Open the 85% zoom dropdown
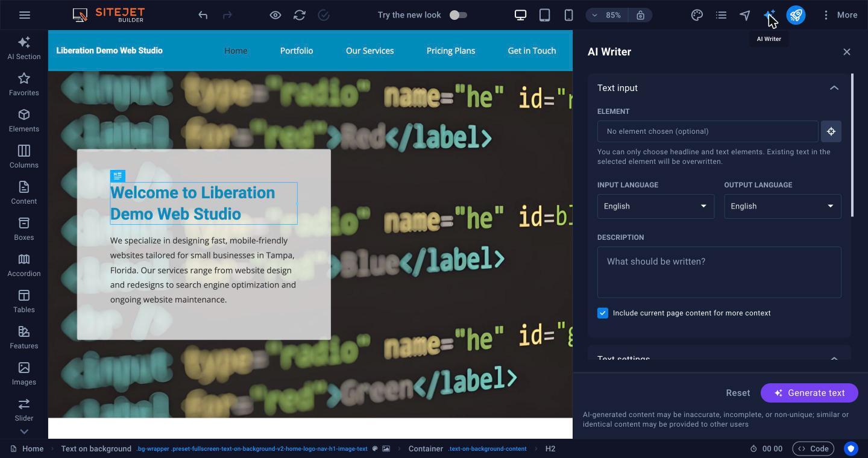The image size is (868, 458). pyautogui.click(x=607, y=15)
